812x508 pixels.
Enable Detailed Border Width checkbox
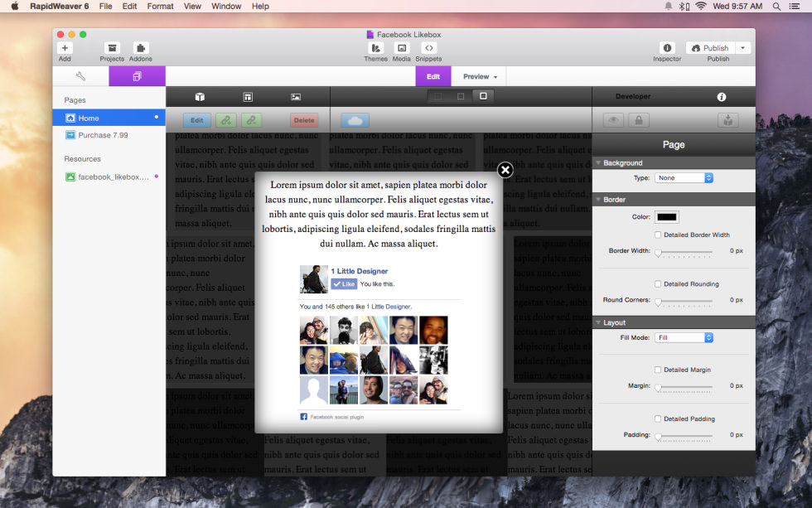point(658,235)
